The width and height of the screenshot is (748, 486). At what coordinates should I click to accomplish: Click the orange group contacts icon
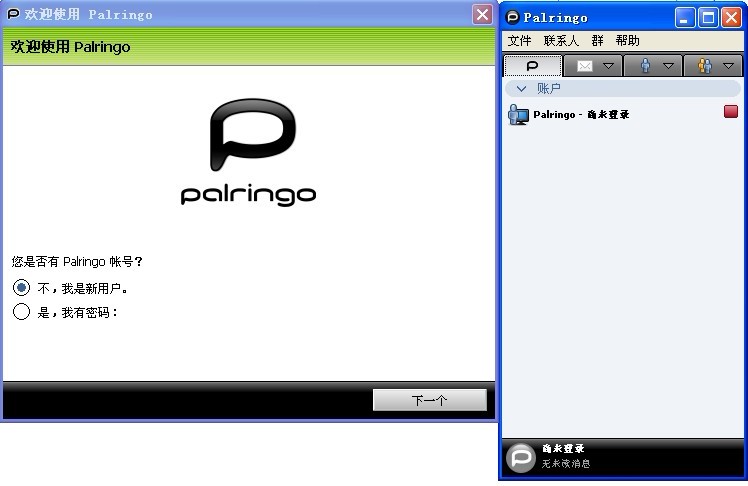[705, 65]
